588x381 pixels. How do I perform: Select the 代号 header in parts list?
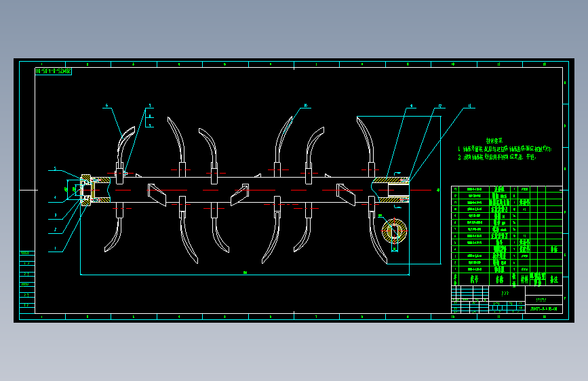[474, 279]
